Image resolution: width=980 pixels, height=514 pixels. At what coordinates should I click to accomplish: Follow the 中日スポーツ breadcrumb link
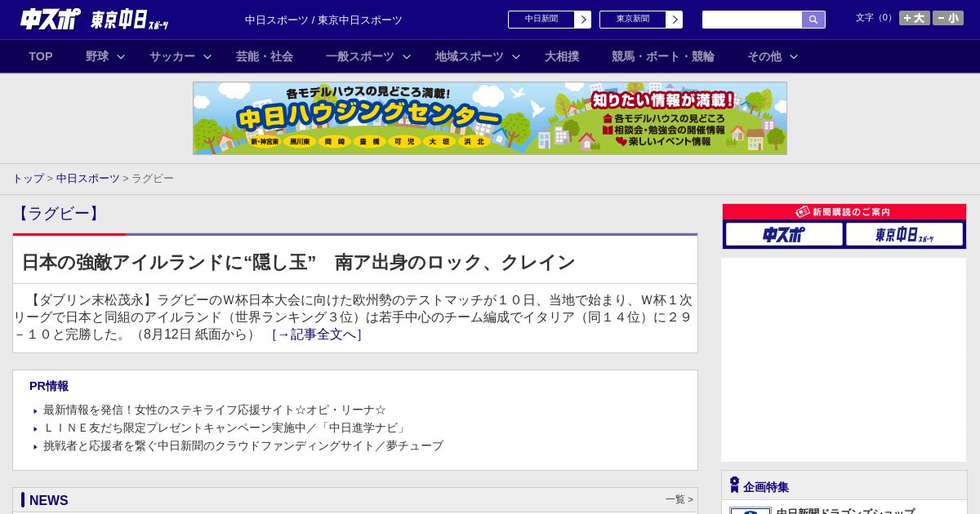coord(88,178)
